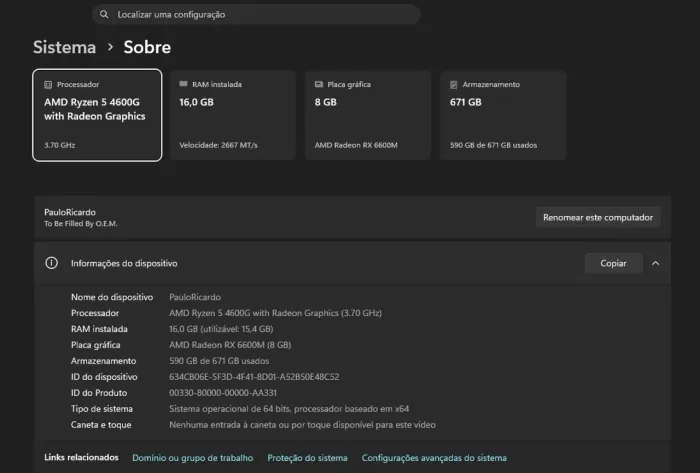
Task: Click 'AMD Radeon RX 6600M' in Placa gráfica card
Action: (x=356, y=145)
